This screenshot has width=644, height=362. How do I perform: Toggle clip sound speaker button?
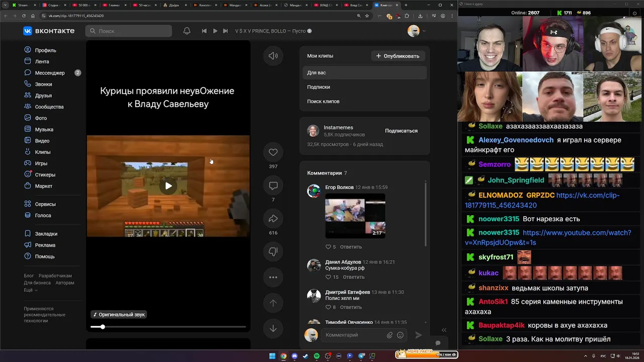click(273, 56)
